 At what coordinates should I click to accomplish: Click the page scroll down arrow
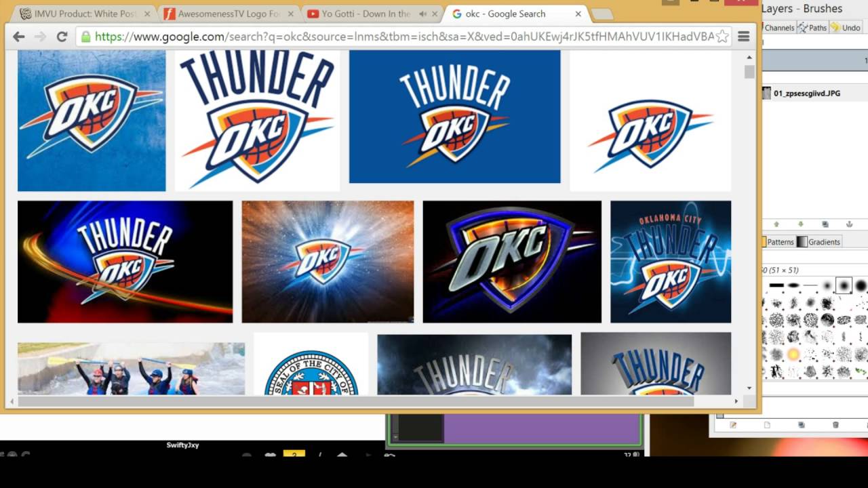(x=749, y=388)
